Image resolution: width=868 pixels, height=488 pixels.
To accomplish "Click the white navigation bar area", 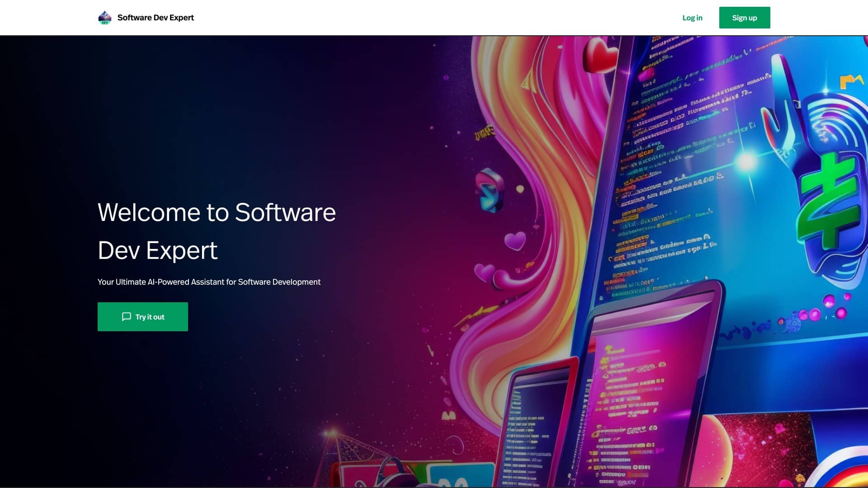I will click(x=407, y=17).
